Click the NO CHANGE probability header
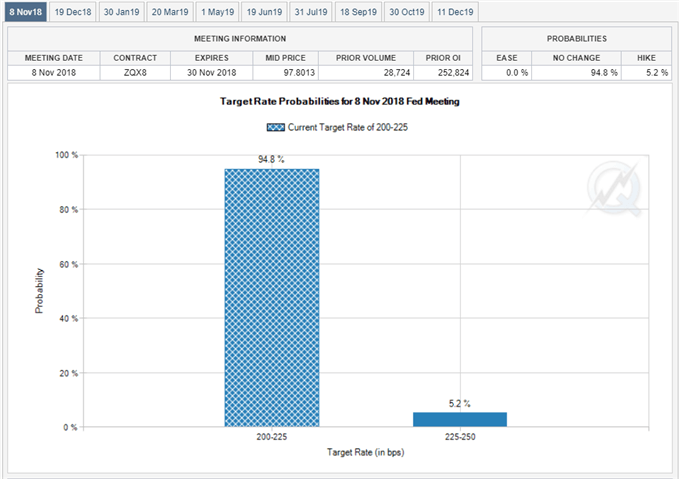Viewport: 679px width, 479px height. [576, 58]
